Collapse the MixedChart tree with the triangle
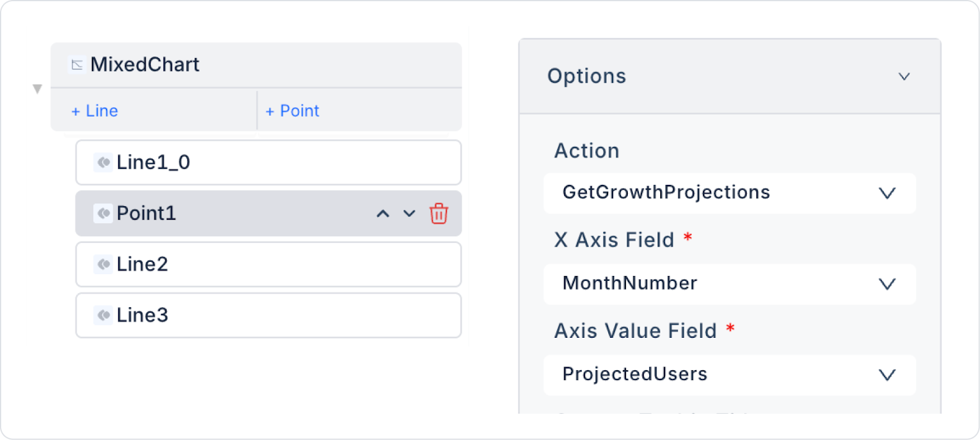The width and height of the screenshot is (980, 440). click(x=37, y=89)
